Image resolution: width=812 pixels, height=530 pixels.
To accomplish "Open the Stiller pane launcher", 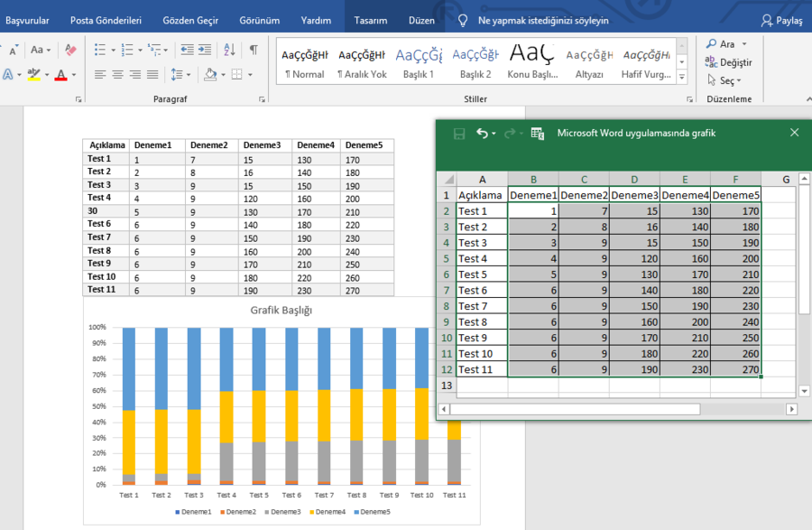I will tap(690, 99).
